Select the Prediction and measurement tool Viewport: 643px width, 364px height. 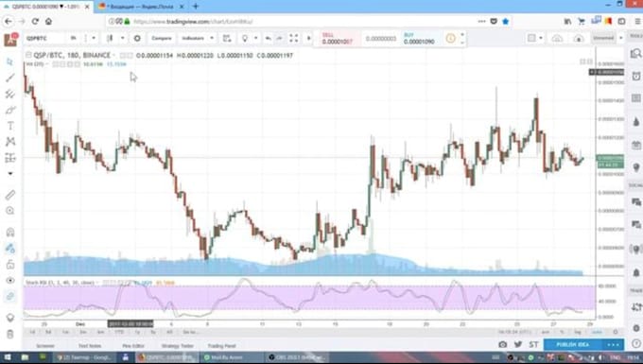pos(10,158)
